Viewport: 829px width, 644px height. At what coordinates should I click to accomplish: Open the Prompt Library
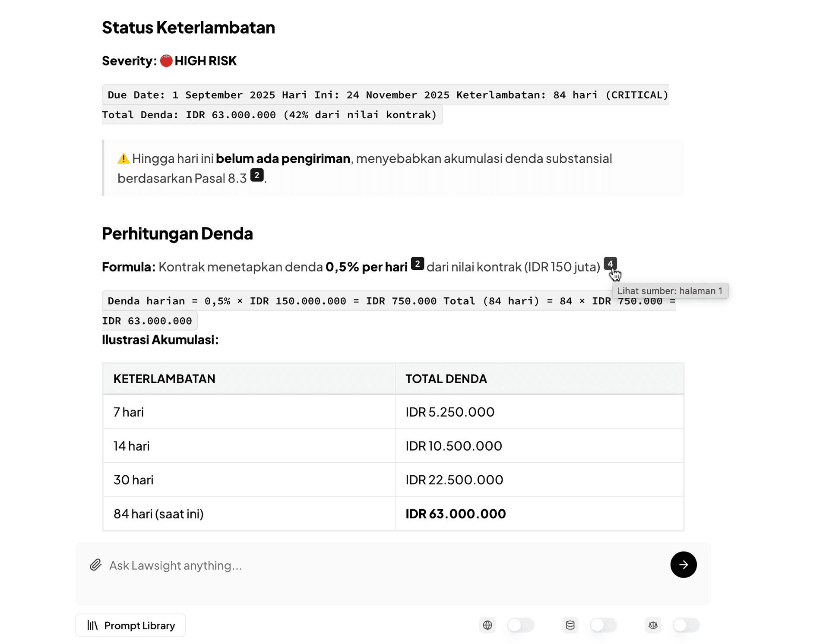130,625
